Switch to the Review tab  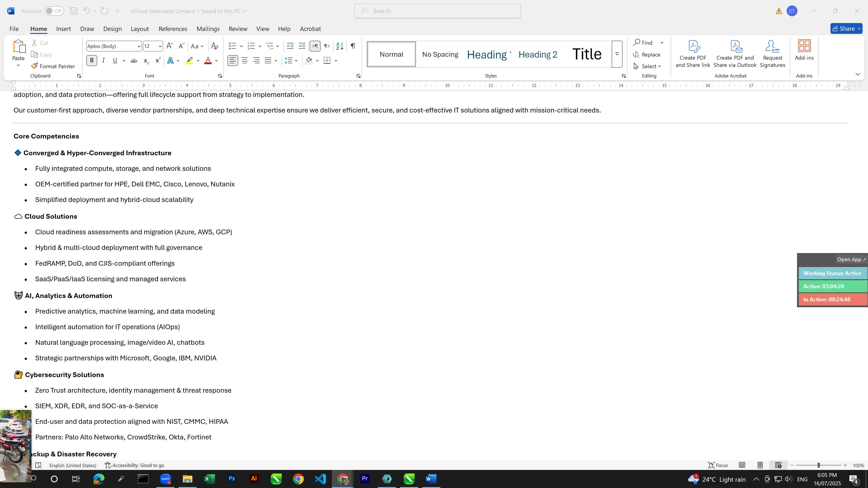[x=238, y=29]
